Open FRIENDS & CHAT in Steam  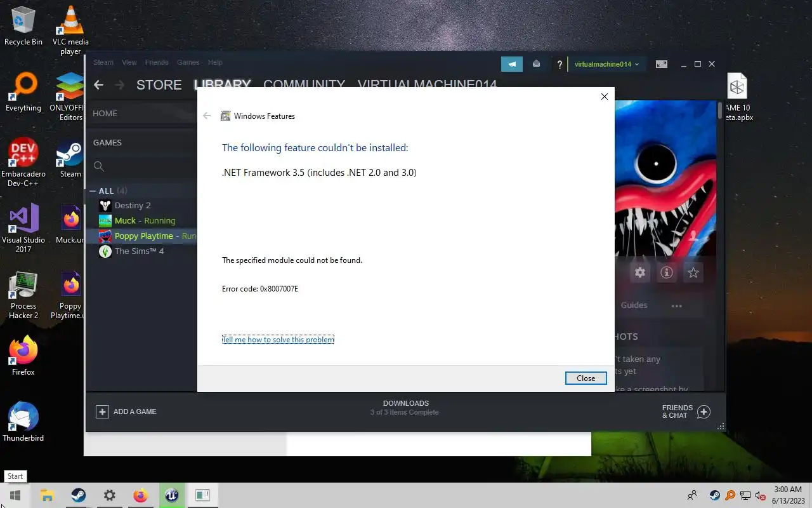[x=686, y=412]
